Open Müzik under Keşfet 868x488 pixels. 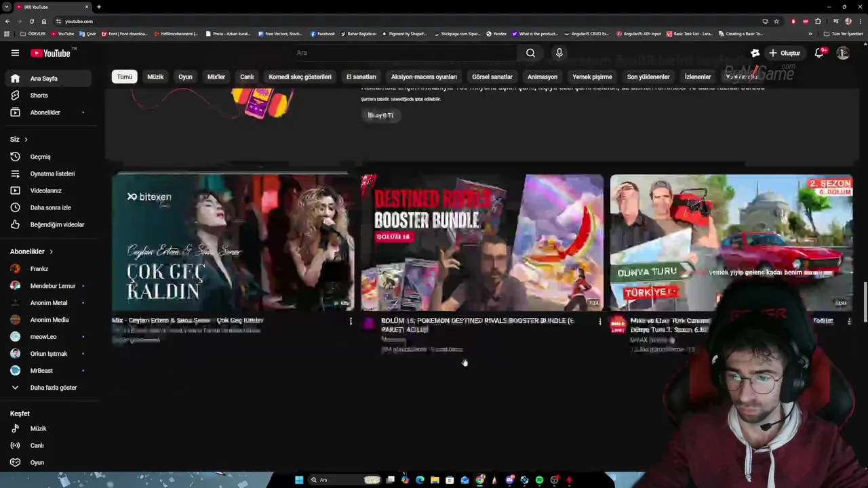(47, 428)
